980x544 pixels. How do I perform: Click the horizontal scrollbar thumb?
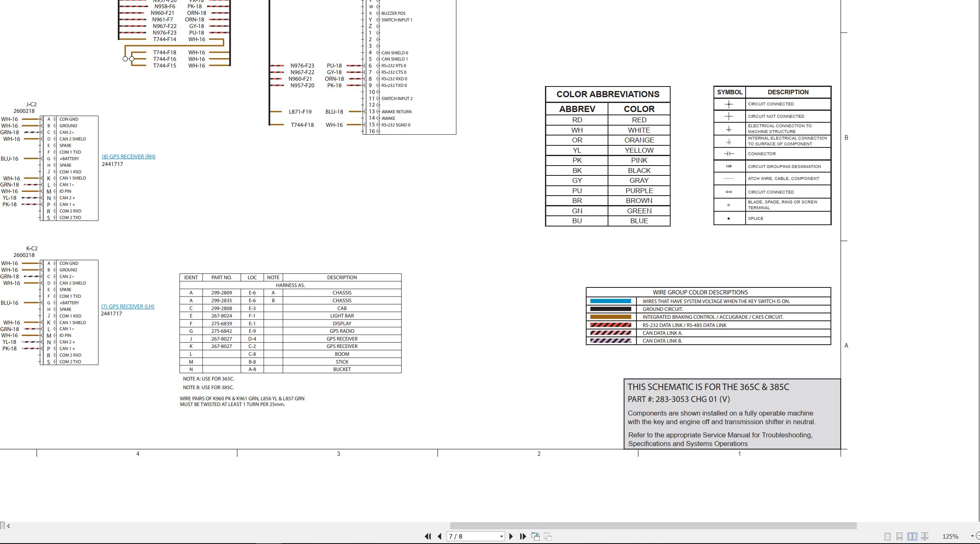[653, 526]
